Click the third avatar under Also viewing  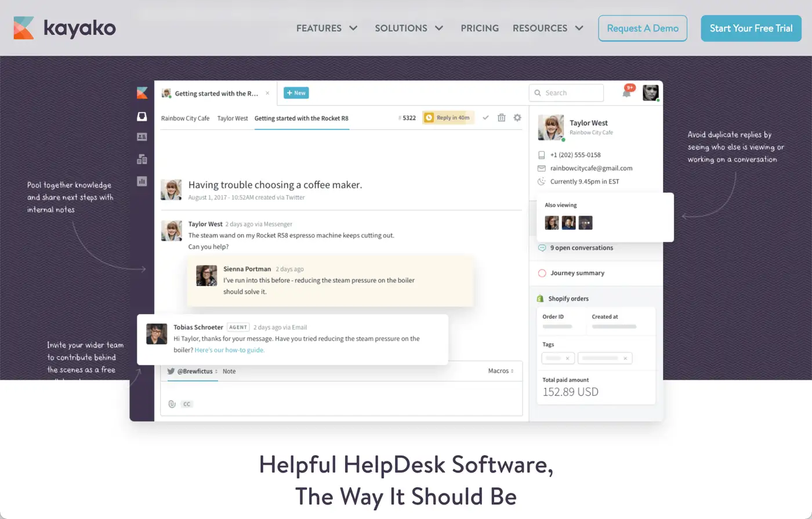pyautogui.click(x=586, y=223)
